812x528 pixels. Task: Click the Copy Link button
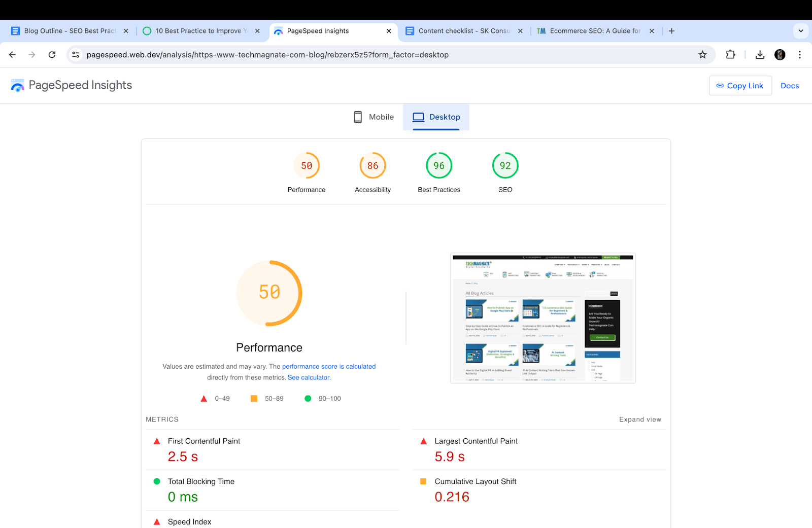coord(740,85)
